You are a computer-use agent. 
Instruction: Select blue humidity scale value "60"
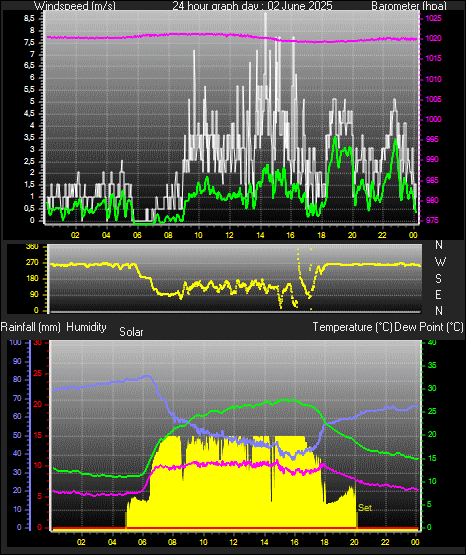pyautogui.click(x=17, y=416)
